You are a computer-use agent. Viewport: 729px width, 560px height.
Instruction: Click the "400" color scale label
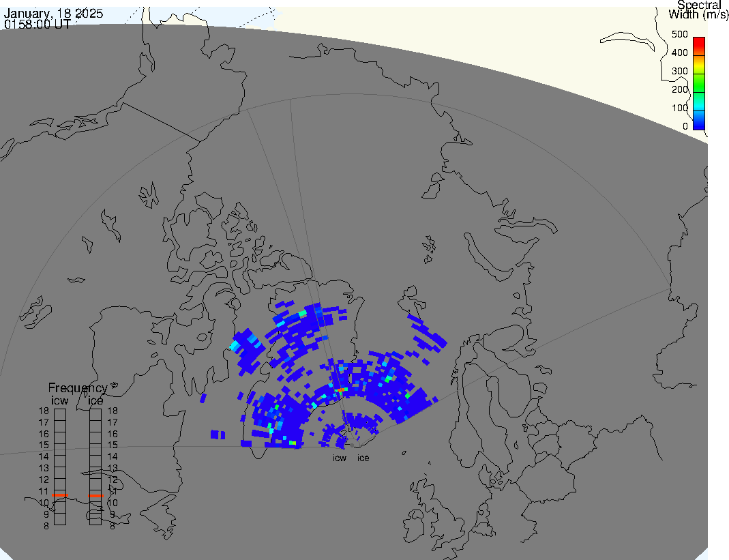click(x=680, y=53)
